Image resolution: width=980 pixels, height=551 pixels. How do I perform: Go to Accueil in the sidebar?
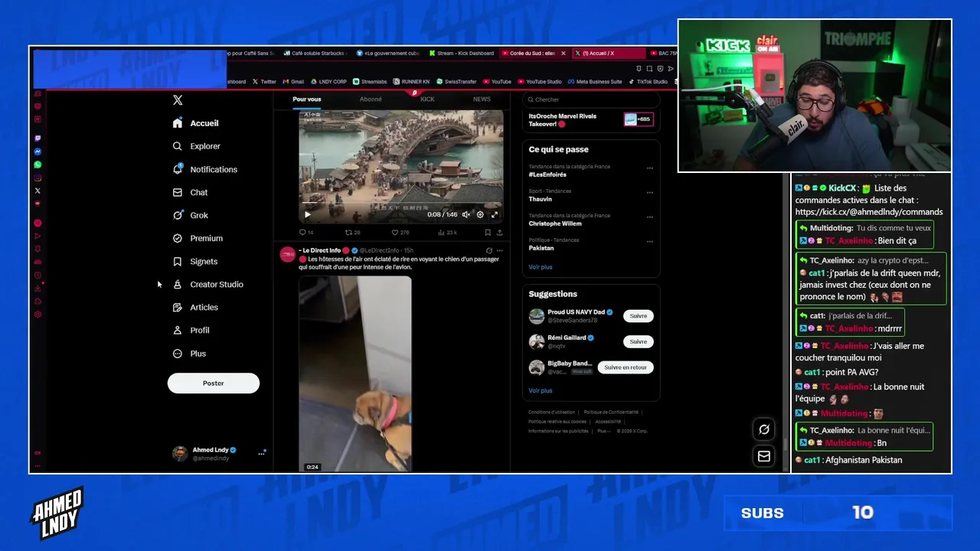click(196, 123)
